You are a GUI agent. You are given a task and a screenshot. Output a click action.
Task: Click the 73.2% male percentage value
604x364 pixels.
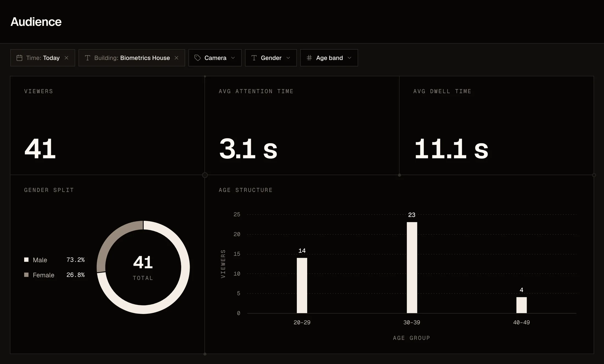75,260
